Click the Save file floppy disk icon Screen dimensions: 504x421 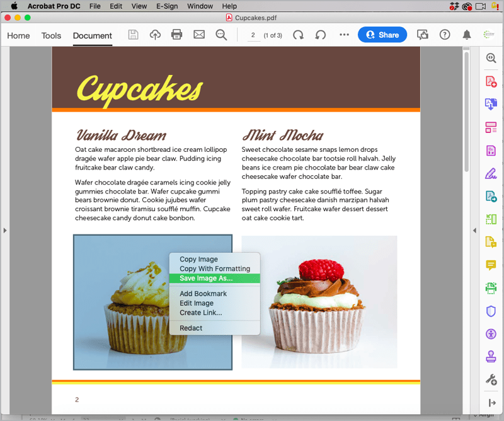click(133, 35)
